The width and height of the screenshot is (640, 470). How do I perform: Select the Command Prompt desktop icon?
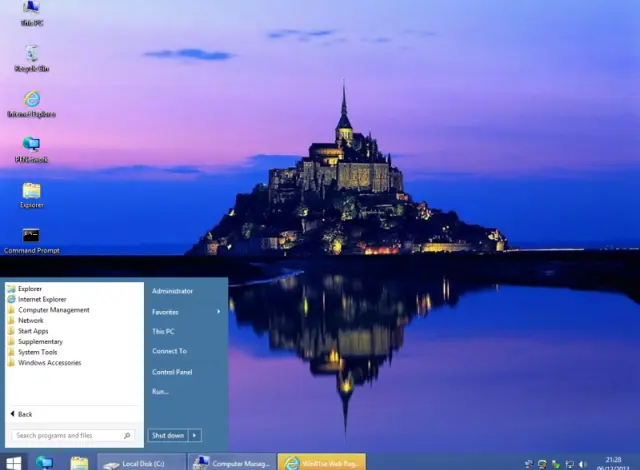(x=31, y=241)
